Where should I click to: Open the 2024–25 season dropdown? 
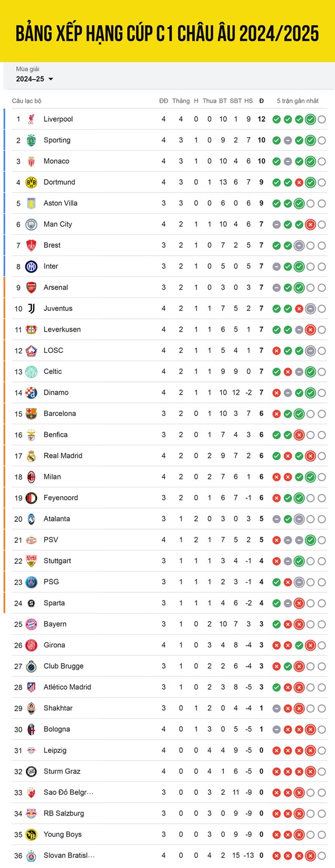tap(35, 79)
